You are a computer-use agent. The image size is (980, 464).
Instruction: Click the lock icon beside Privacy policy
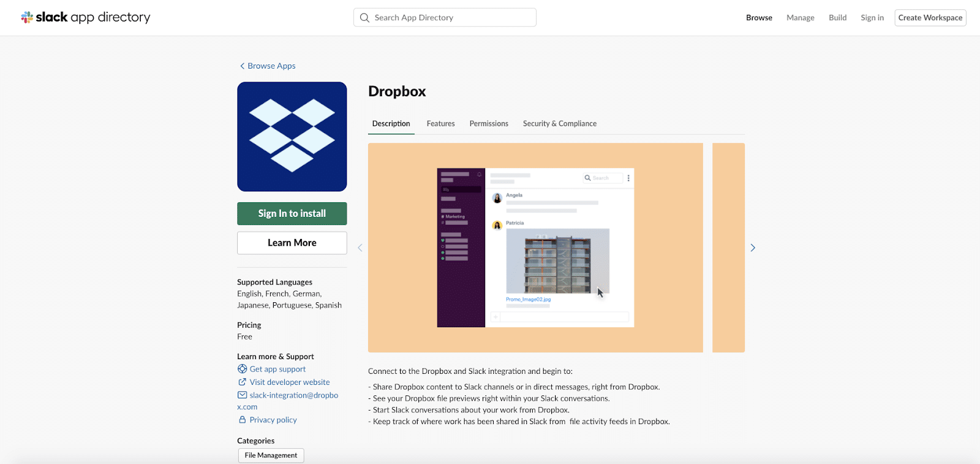243,420
